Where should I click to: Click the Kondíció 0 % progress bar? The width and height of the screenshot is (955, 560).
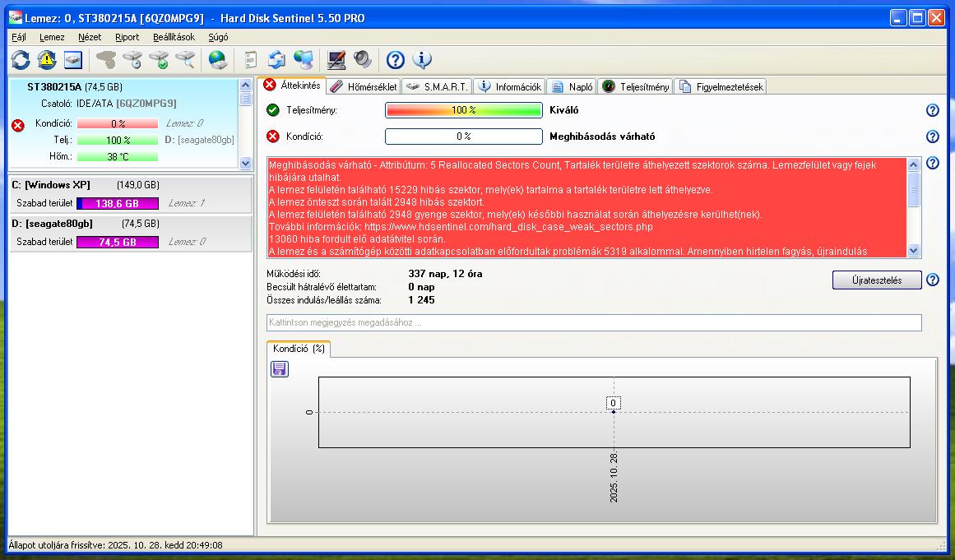point(463,137)
